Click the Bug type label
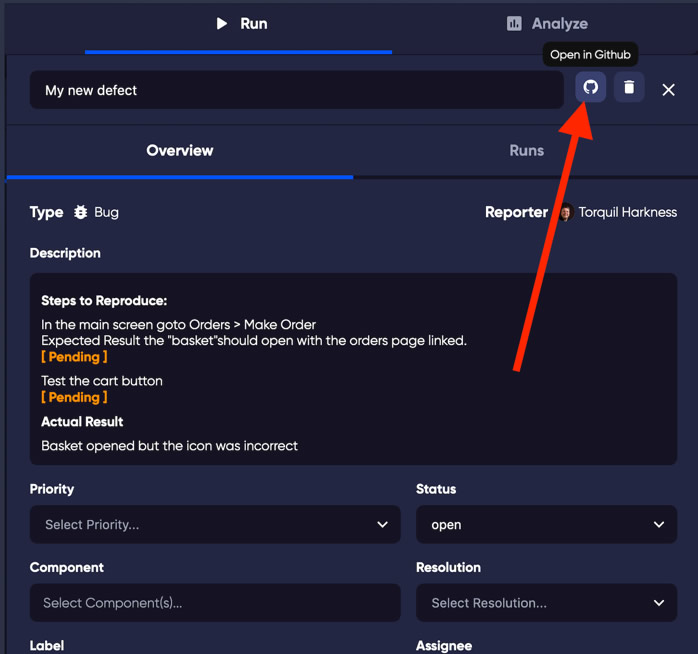This screenshot has height=654, width=698. (106, 212)
